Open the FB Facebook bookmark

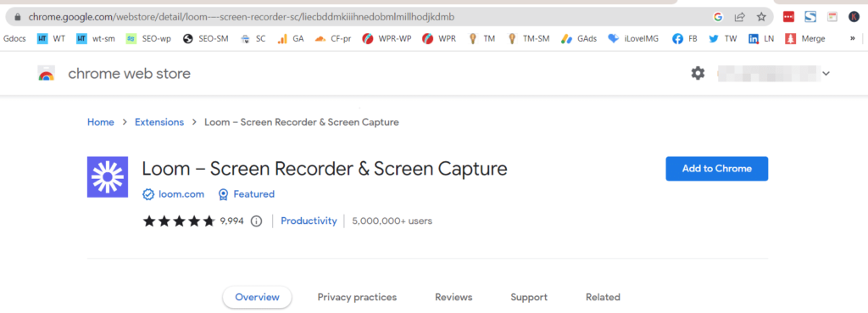click(684, 39)
